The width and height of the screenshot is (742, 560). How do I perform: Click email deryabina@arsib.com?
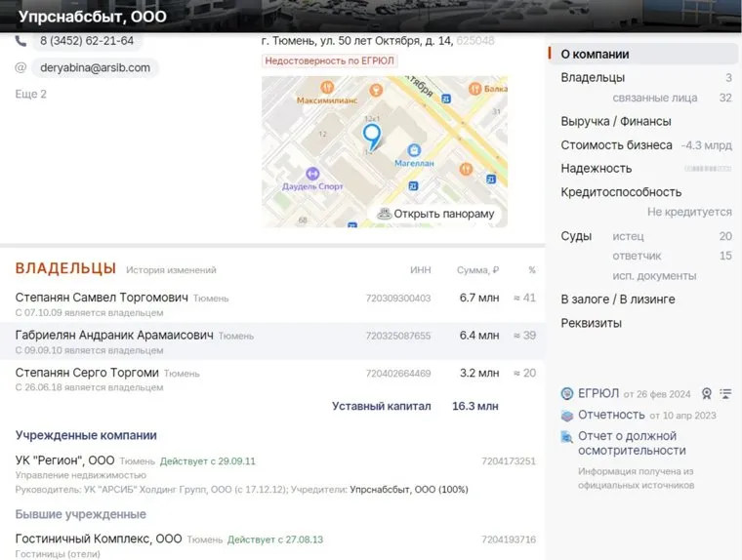tap(95, 67)
